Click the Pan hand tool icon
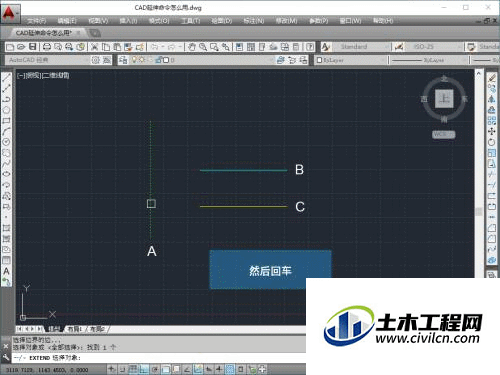The image size is (500, 375). point(192,47)
